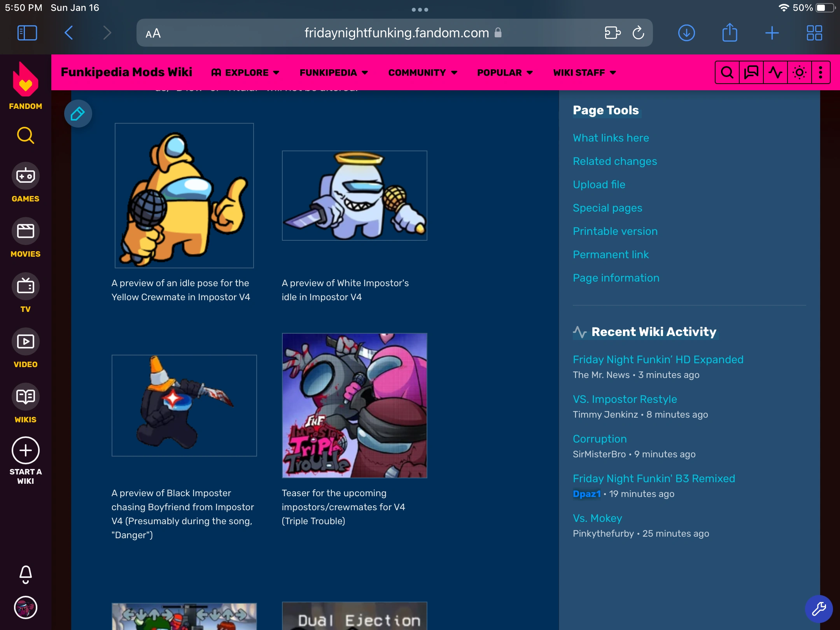This screenshot has width=840, height=630.
Task: Open the Popular menu item
Action: tap(505, 73)
